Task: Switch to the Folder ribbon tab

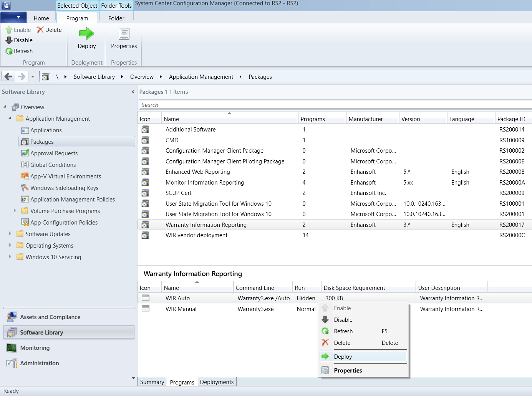Action: 116,18
